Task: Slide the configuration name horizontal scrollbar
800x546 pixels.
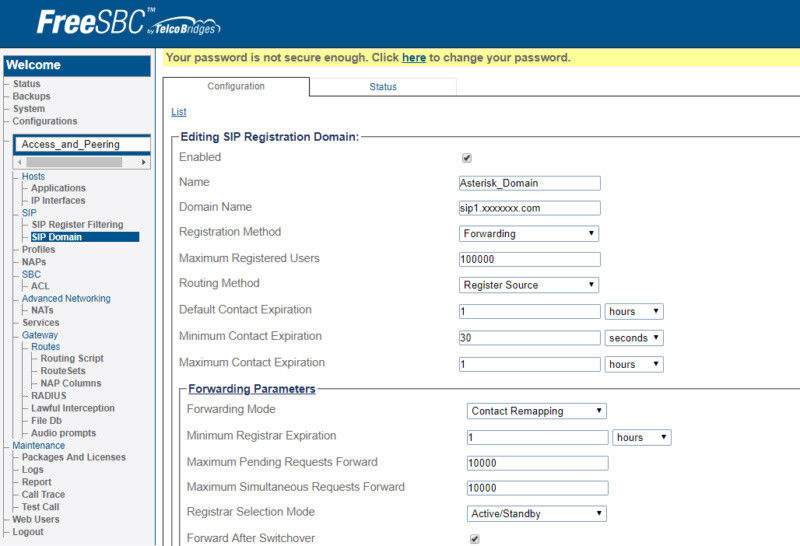Action: click(74, 162)
